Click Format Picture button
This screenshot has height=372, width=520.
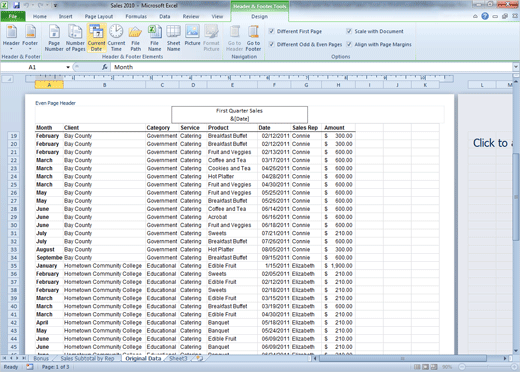click(x=211, y=38)
